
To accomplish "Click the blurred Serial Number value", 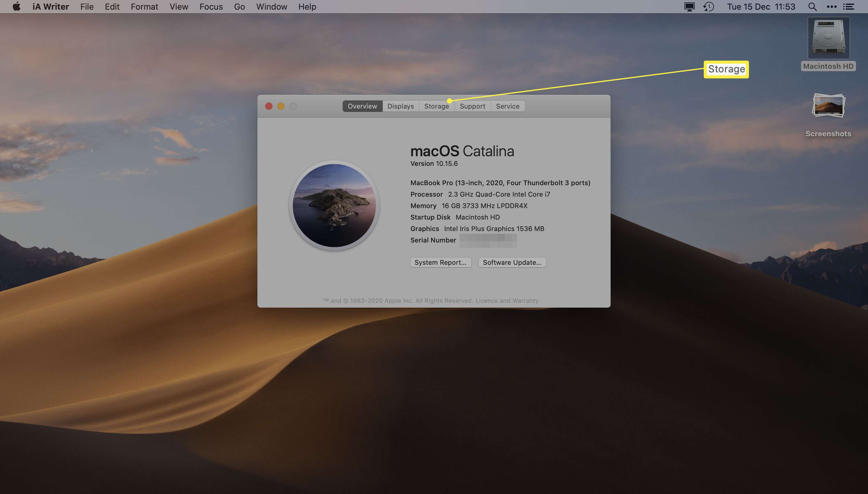I will (x=488, y=240).
